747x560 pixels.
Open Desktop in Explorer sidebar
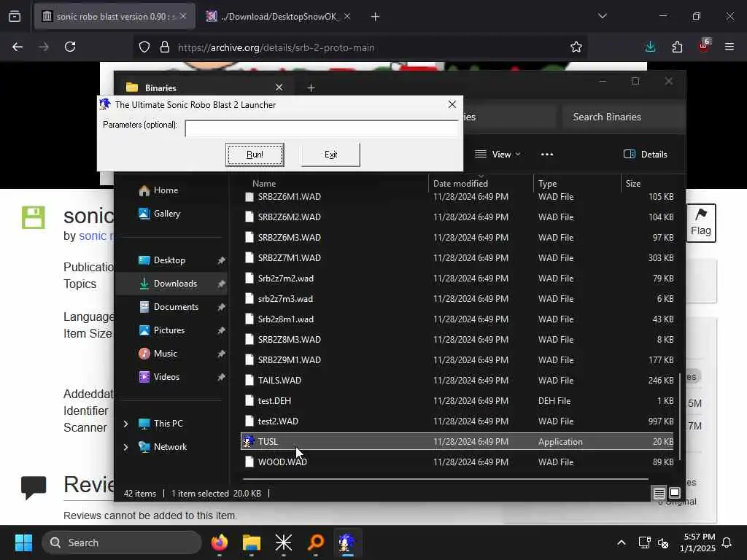[169, 260]
